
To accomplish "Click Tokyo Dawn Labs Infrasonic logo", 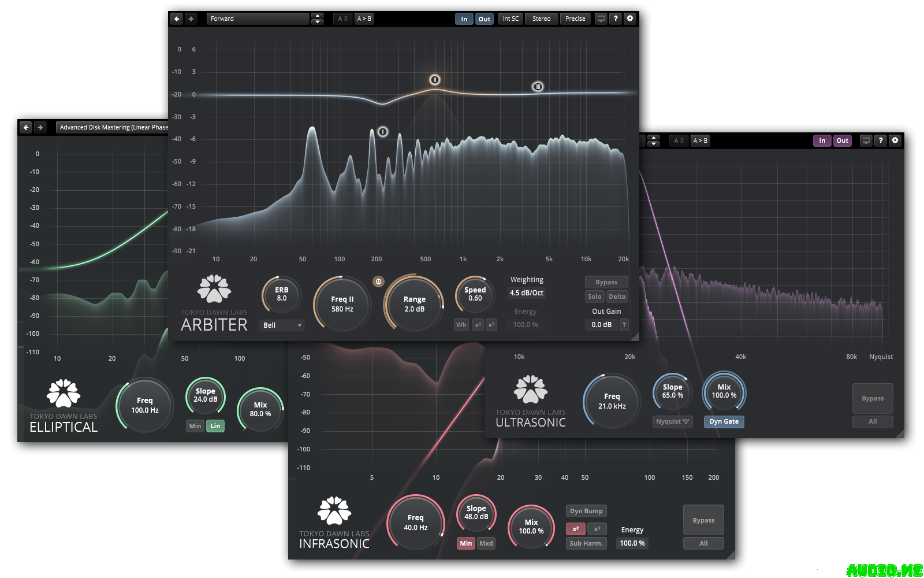I will point(334,511).
